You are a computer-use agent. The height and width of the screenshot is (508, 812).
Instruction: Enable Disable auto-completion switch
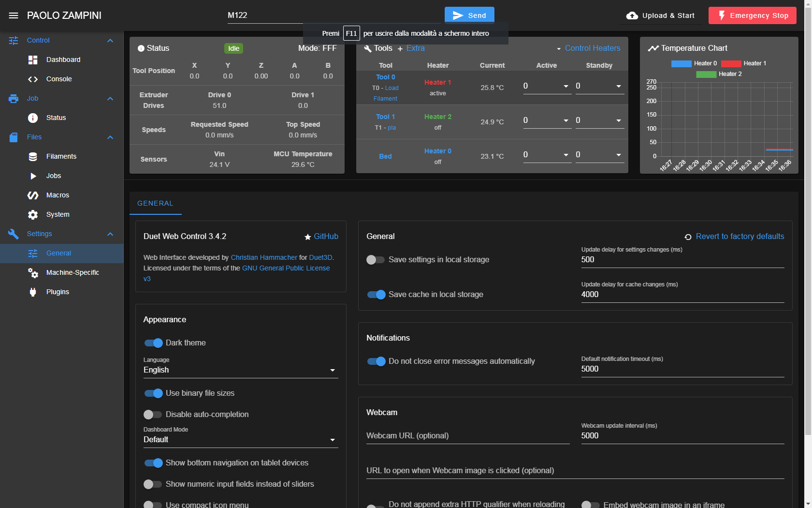[x=153, y=415]
